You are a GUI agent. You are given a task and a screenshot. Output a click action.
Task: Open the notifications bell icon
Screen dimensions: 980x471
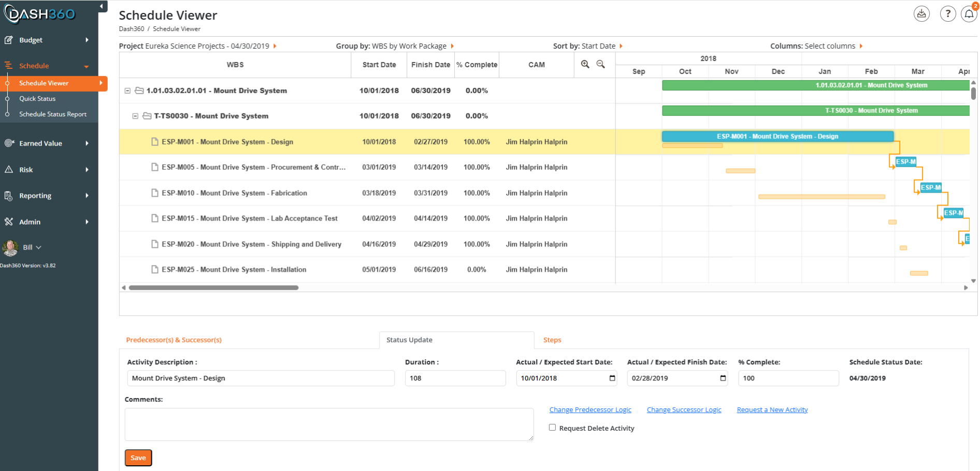click(x=969, y=14)
